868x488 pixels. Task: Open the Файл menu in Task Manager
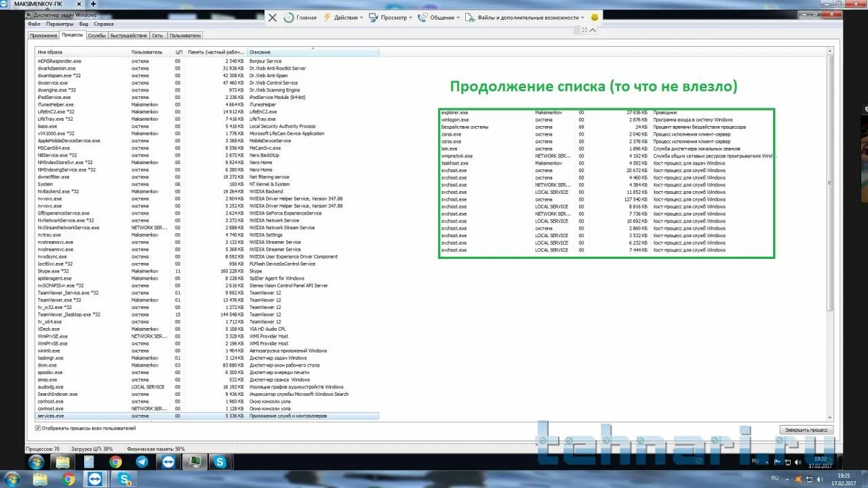point(34,24)
